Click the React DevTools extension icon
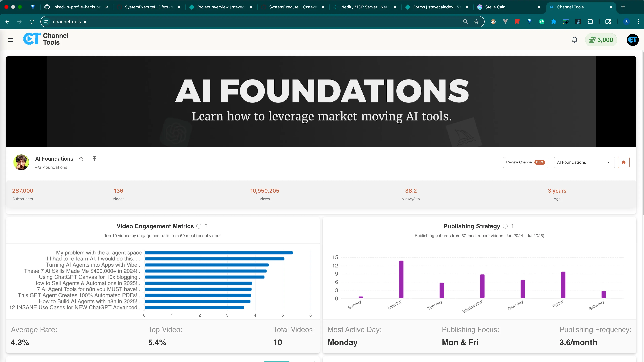 tap(578, 22)
